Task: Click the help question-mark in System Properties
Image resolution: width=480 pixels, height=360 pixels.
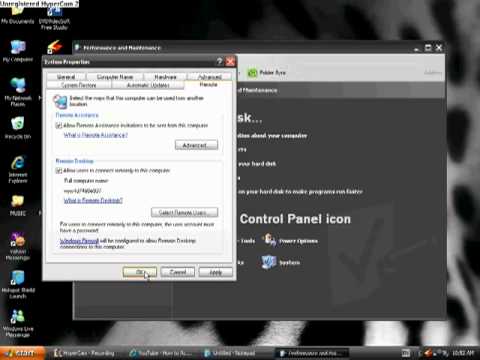Action: pos(219,61)
